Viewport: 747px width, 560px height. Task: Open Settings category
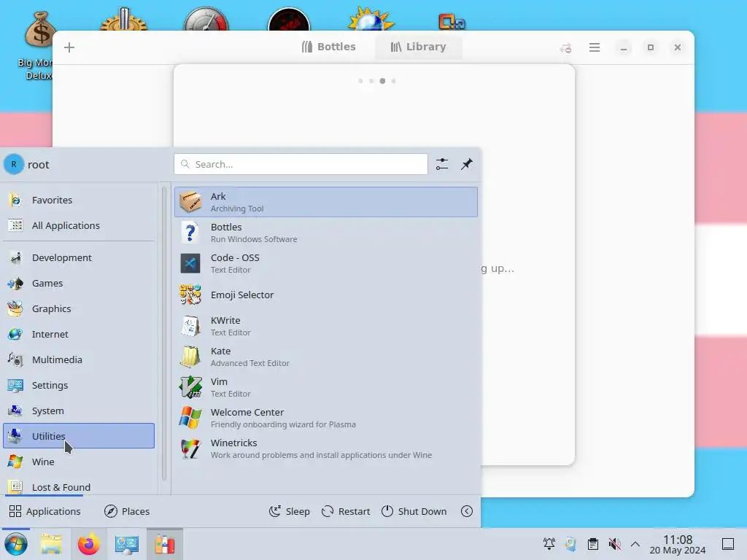[79, 385]
